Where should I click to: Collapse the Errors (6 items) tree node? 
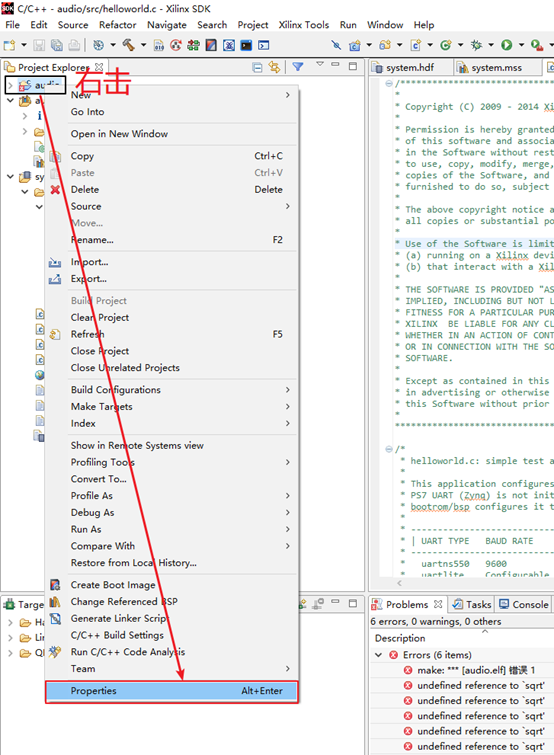378,655
